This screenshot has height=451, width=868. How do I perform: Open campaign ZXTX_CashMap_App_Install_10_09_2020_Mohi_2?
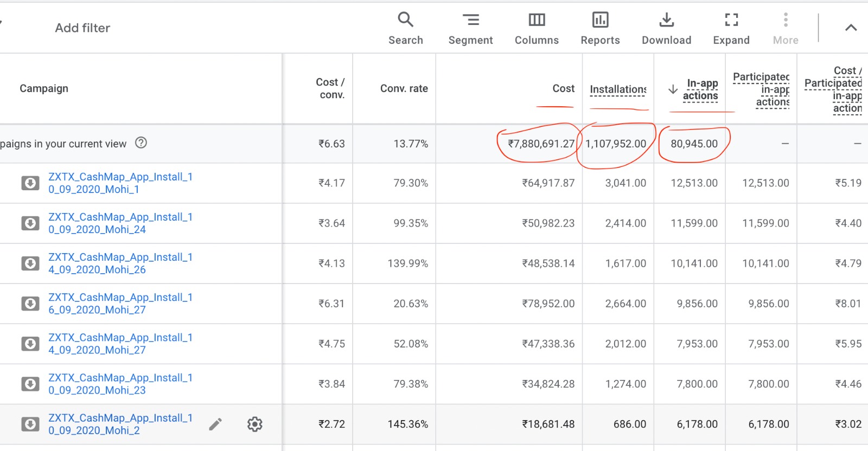pyautogui.click(x=120, y=423)
